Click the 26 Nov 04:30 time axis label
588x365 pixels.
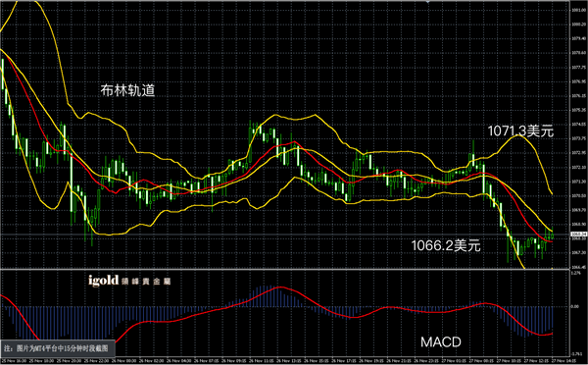(x=179, y=361)
